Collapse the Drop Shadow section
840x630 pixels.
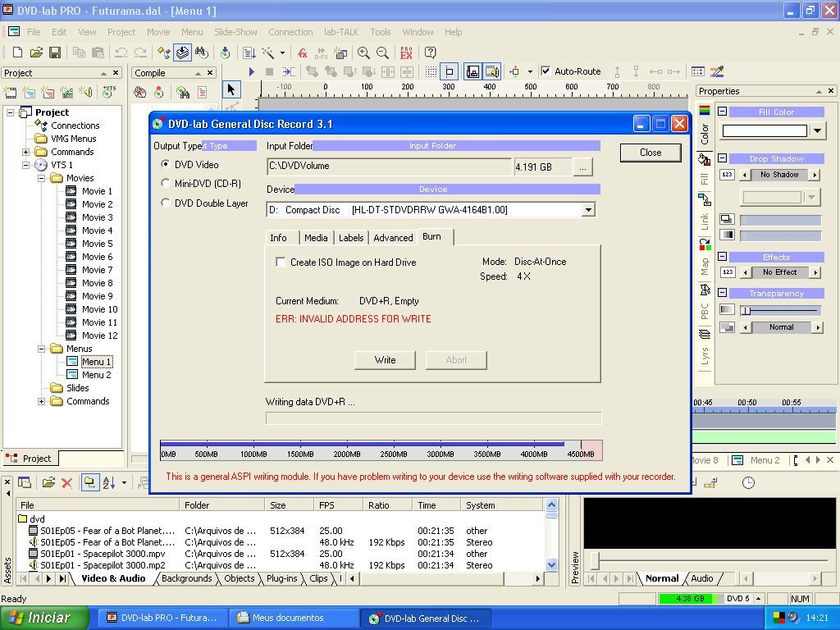[722, 158]
